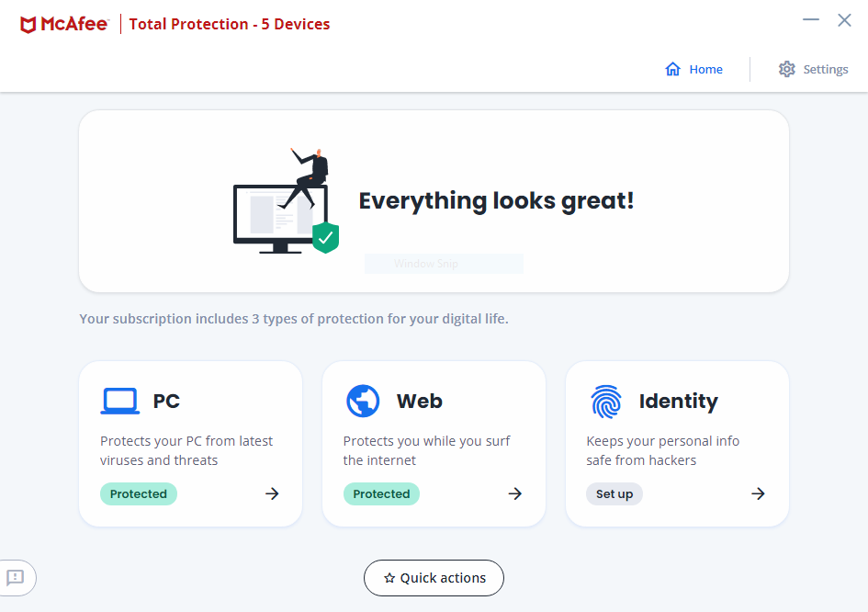Click the Home house icon
The height and width of the screenshot is (612, 868).
(x=672, y=69)
